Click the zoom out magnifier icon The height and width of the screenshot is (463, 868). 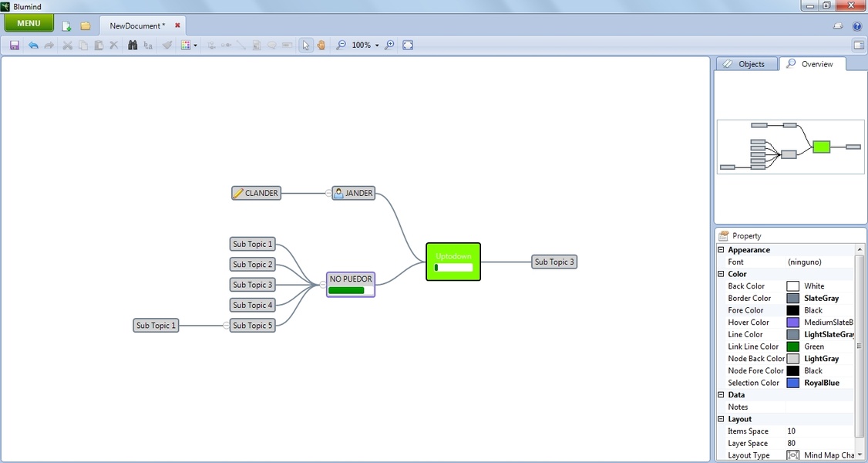[341, 46]
